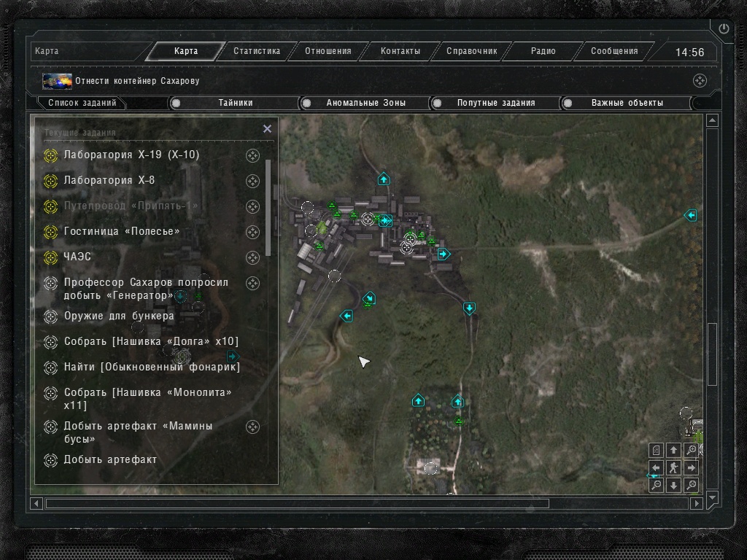Click map horizontal scrollbar thumb
This screenshot has width=747, height=560.
coord(298,503)
